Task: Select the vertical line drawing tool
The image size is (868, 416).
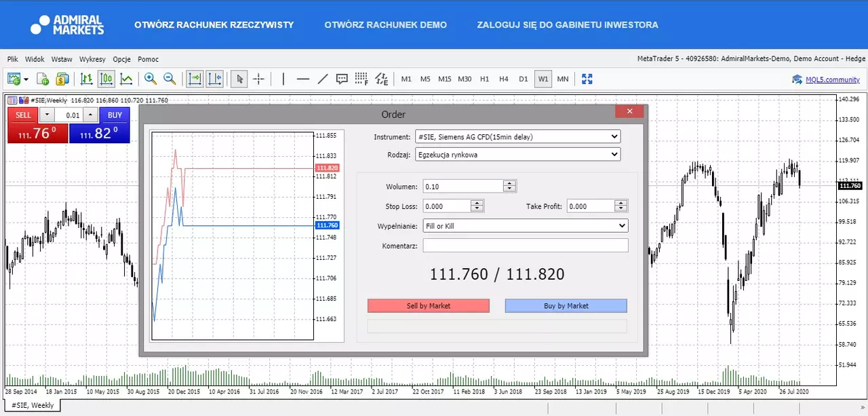Action: (283, 79)
